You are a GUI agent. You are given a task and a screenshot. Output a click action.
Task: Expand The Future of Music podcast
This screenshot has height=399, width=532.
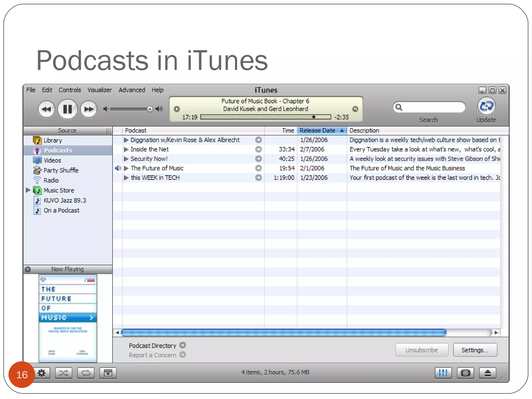point(126,168)
